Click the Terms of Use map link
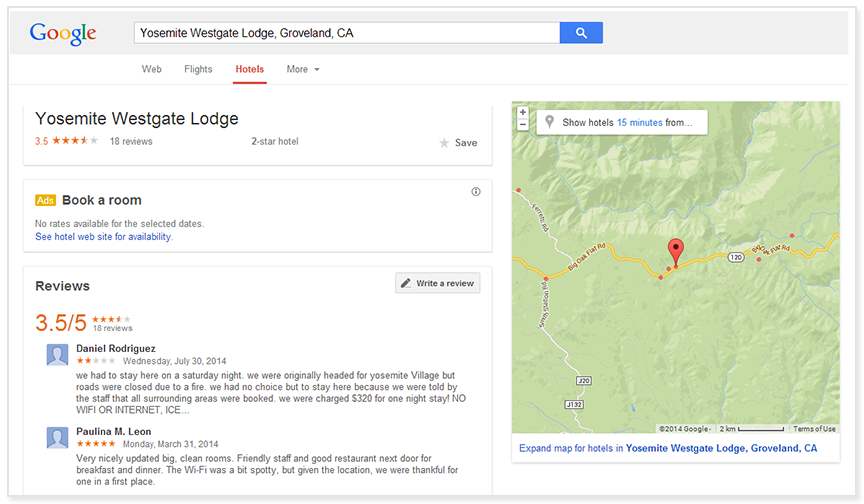This screenshot has height=504, width=864. (x=814, y=429)
